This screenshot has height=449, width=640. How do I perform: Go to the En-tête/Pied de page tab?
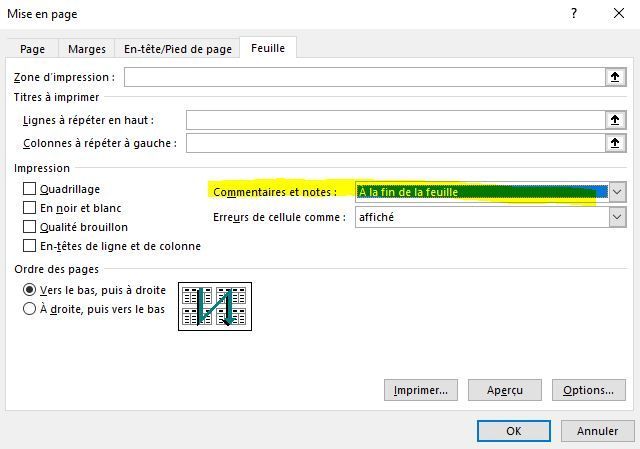point(178,49)
